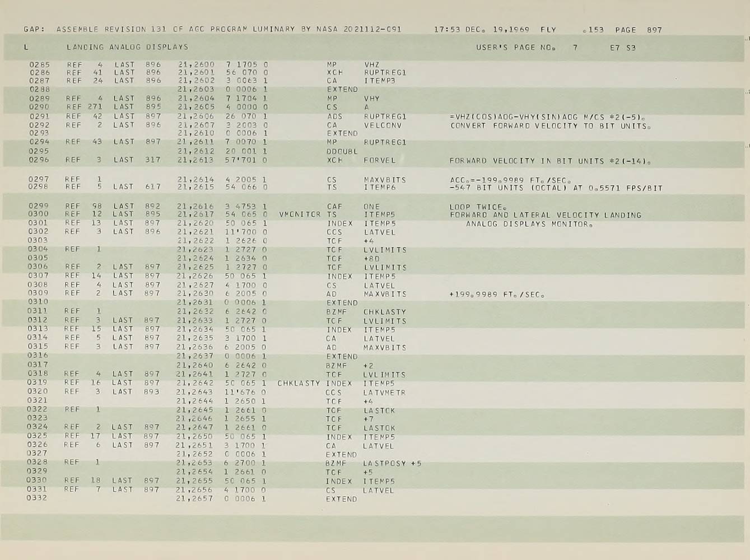Click the 'CAF' opcode on line 0299

pyautogui.click(x=334, y=207)
